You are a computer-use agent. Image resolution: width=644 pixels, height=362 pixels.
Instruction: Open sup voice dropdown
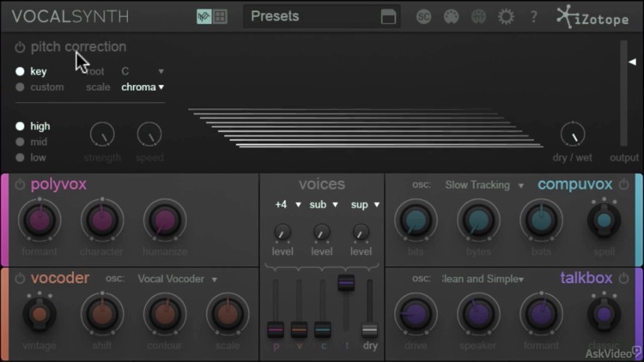pos(365,204)
